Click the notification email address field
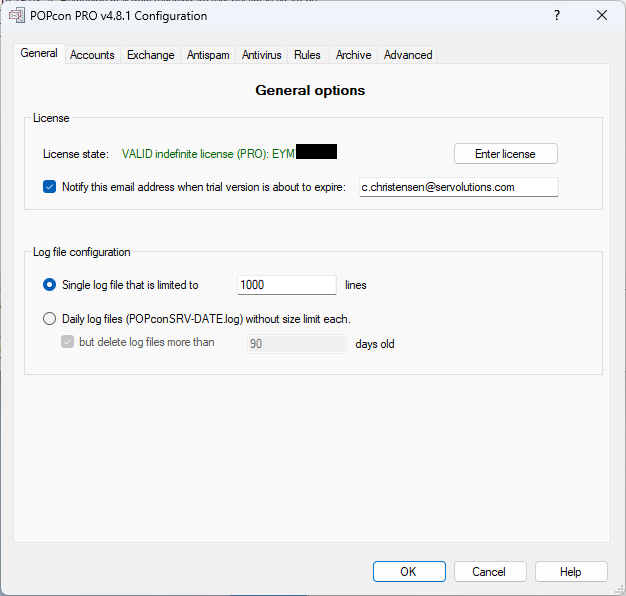626x596 pixels. pyautogui.click(x=458, y=187)
